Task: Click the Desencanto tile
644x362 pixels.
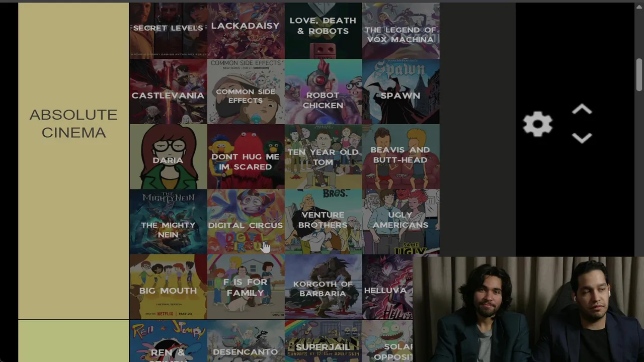Action: 246,341
